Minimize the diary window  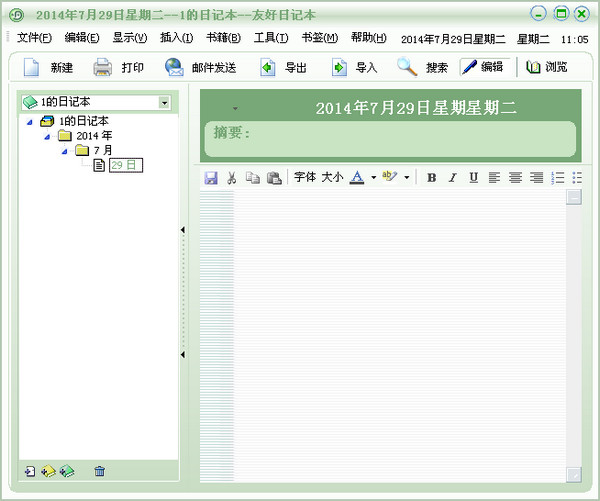pyautogui.click(x=538, y=14)
